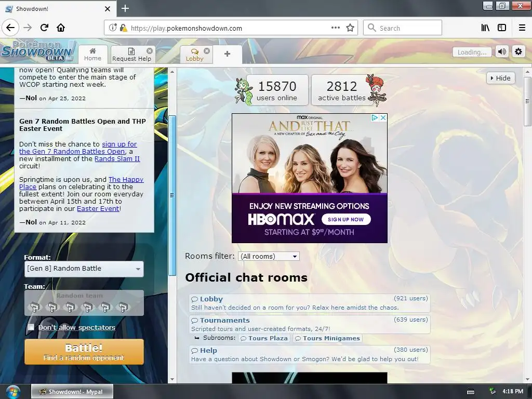
Task: Open the on-screen keyboard tray icon
Action: click(x=471, y=392)
